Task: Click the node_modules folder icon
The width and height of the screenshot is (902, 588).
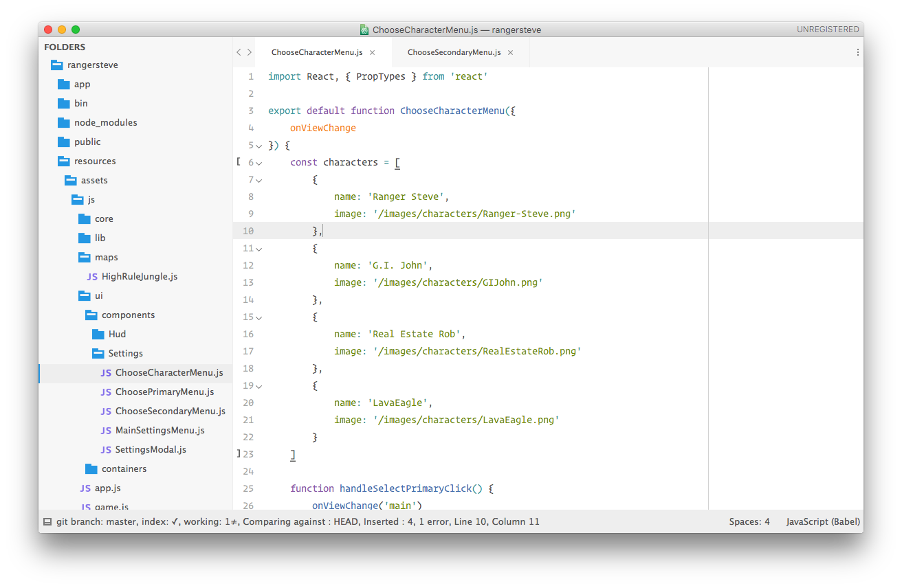Action: [x=64, y=123]
